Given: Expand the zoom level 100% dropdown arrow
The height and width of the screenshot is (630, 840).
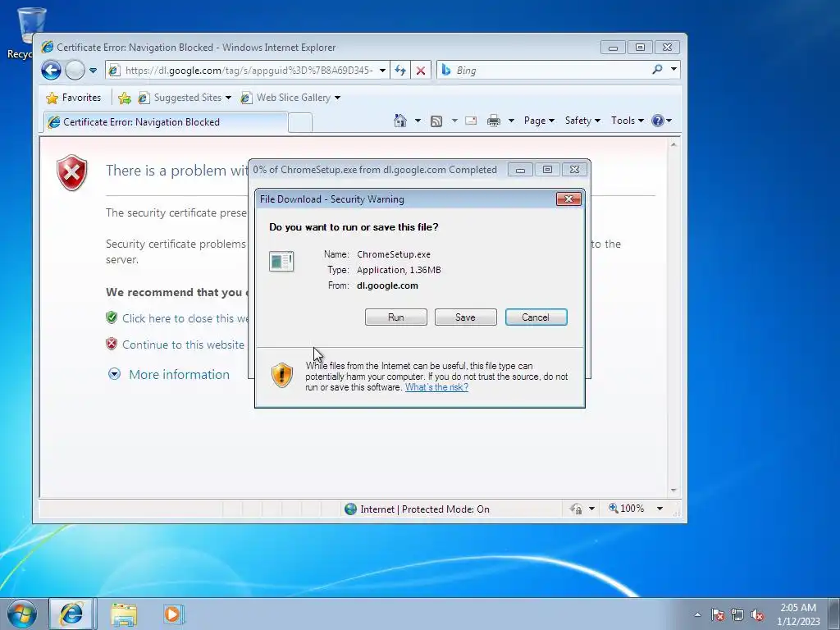Looking at the screenshot, I should 660,509.
